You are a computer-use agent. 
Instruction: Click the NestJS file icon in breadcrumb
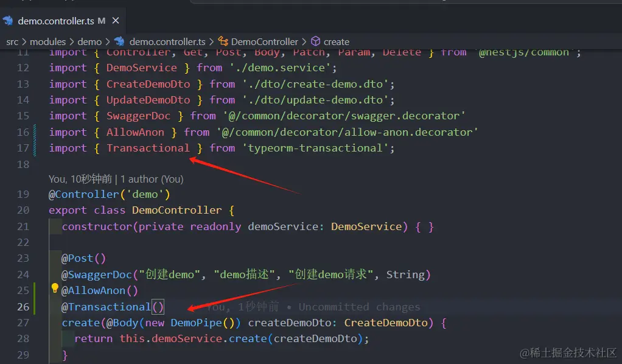pos(119,41)
